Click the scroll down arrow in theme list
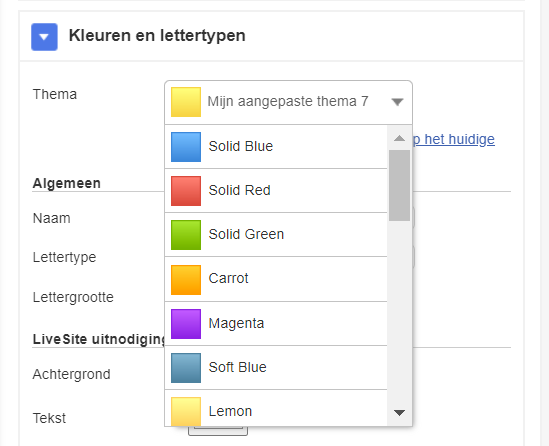The image size is (549, 446). [399, 413]
